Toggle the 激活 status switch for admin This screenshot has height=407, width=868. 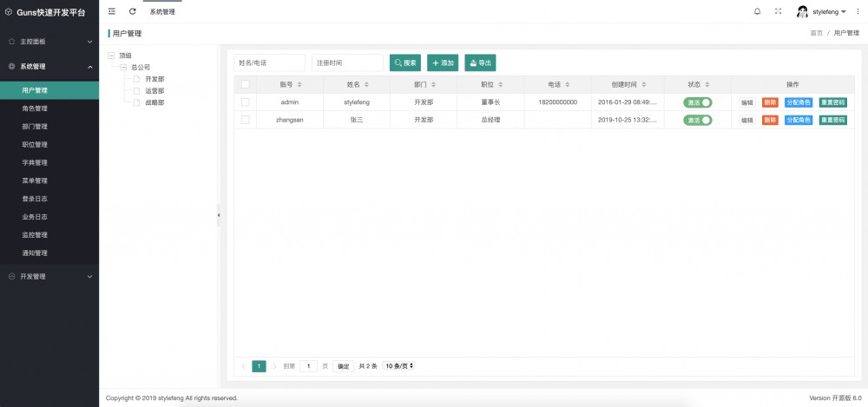coord(698,102)
